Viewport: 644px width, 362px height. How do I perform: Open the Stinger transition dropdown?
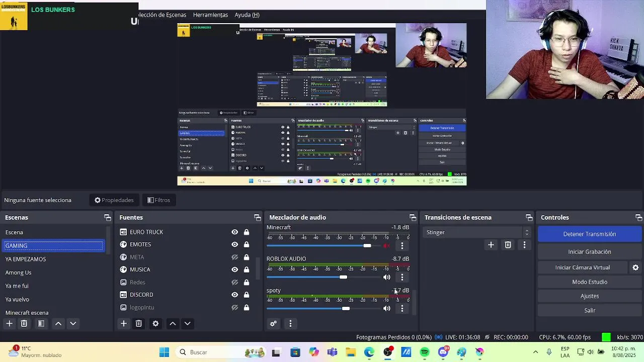tap(477, 232)
